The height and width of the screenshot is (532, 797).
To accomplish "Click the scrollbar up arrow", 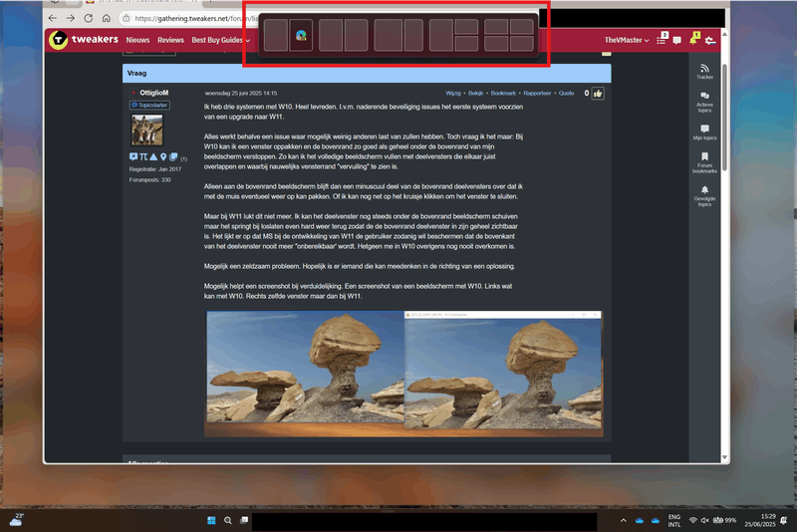I will (x=724, y=34).
